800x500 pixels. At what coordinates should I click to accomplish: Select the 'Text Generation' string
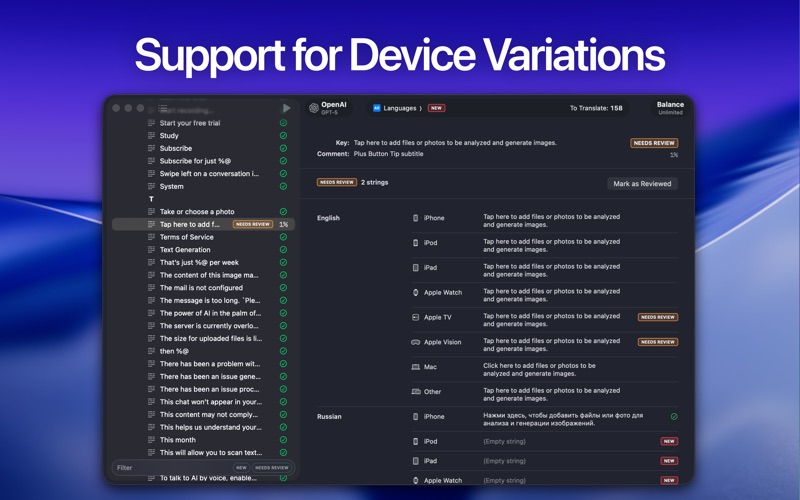(203, 250)
